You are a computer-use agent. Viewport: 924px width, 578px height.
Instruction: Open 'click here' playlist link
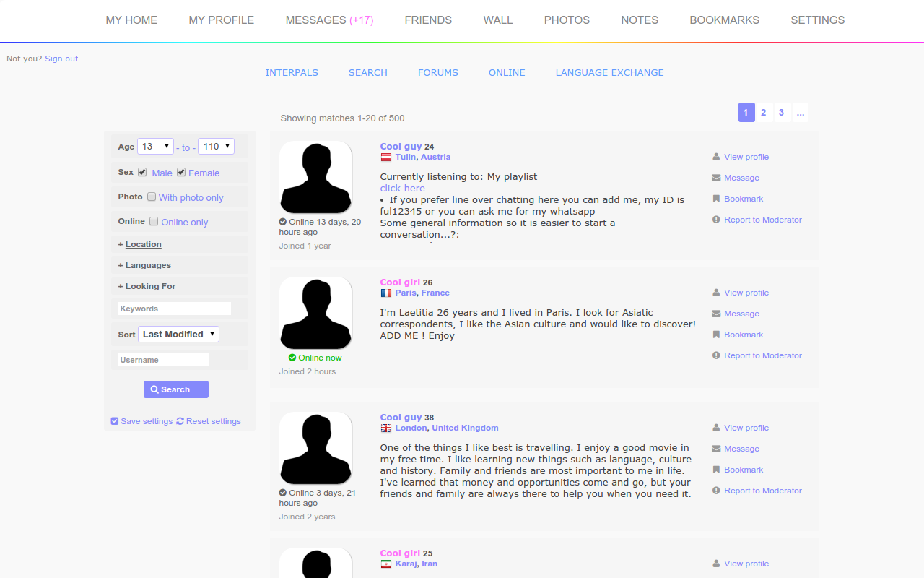403,188
